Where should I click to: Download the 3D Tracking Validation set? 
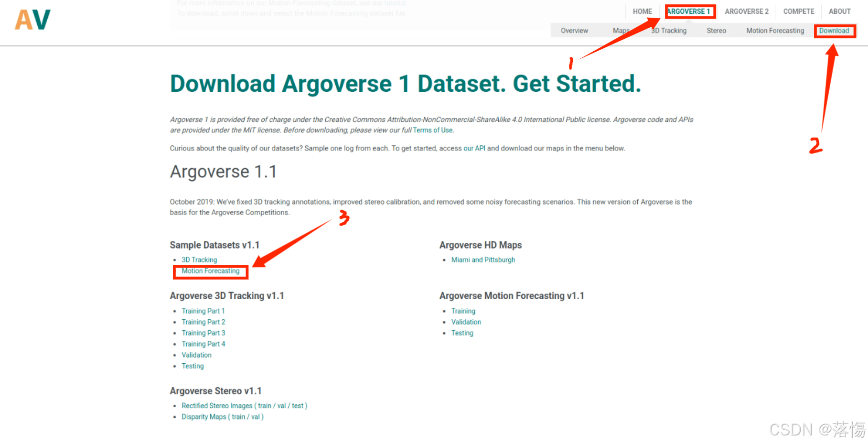196,355
